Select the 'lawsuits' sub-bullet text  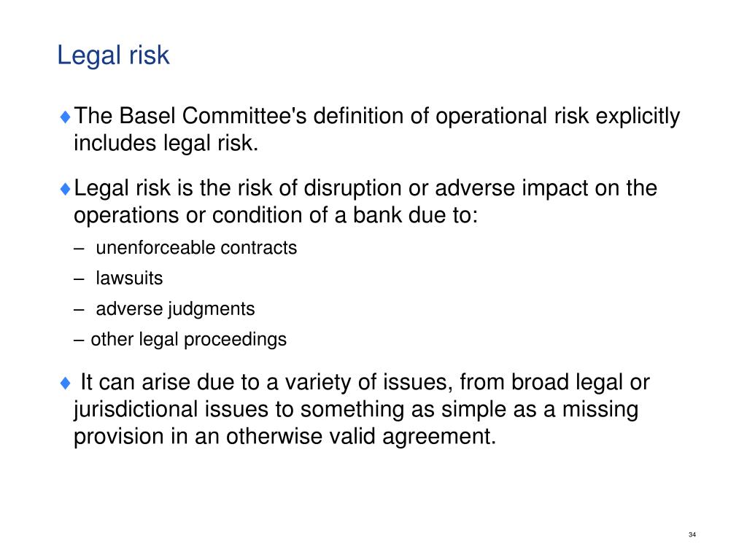pos(129,278)
